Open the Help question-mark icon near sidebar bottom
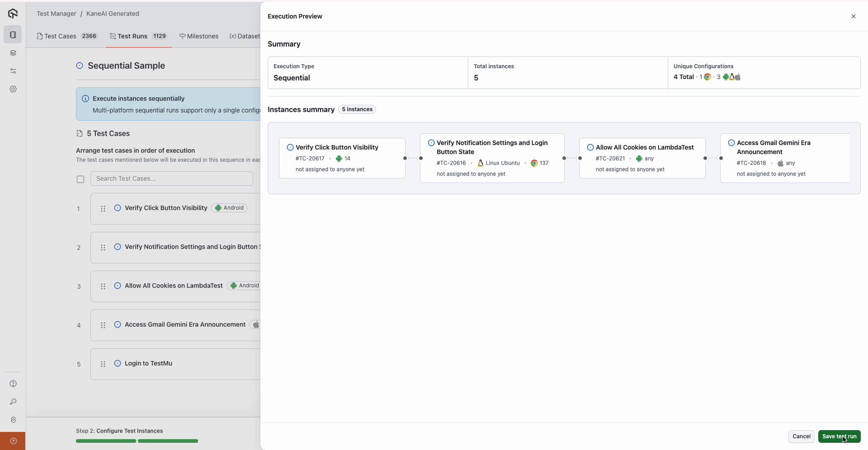Screen dimensions: 868x450 click(13, 384)
